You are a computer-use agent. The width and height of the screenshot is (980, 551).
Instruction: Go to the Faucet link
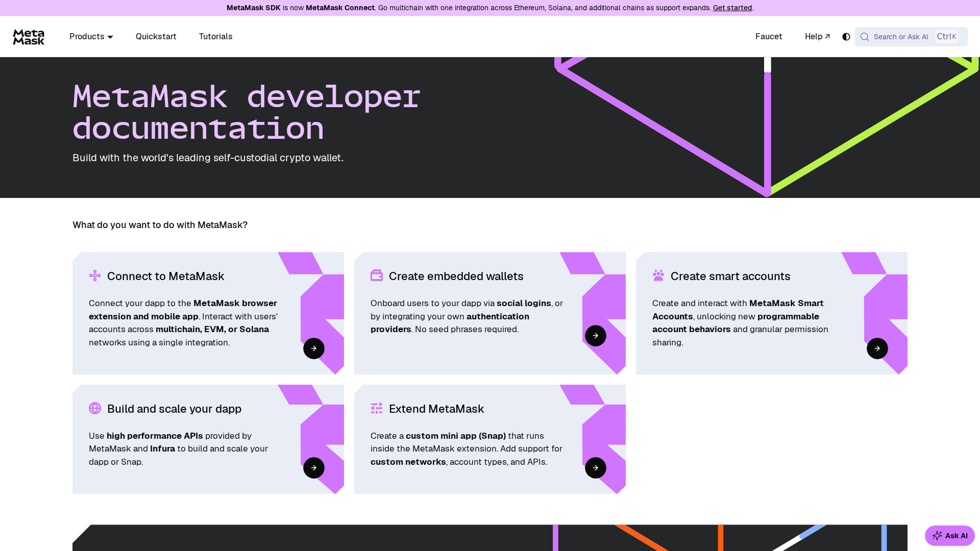tap(769, 37)
